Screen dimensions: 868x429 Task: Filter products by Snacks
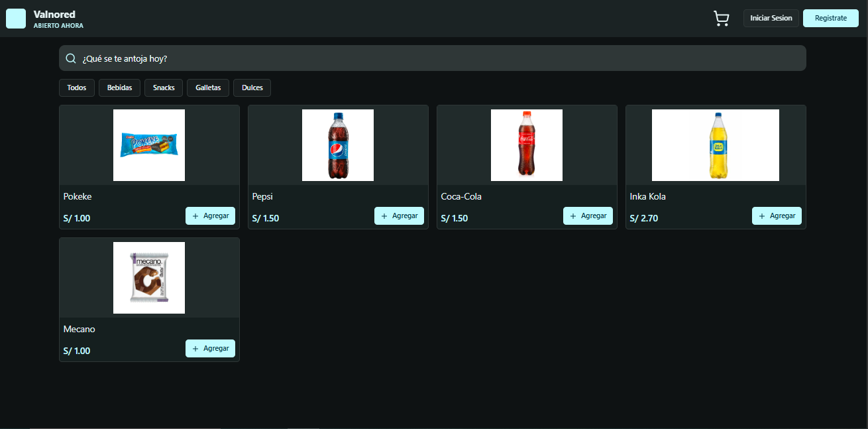pyautogui.click(x=164, y=88)
